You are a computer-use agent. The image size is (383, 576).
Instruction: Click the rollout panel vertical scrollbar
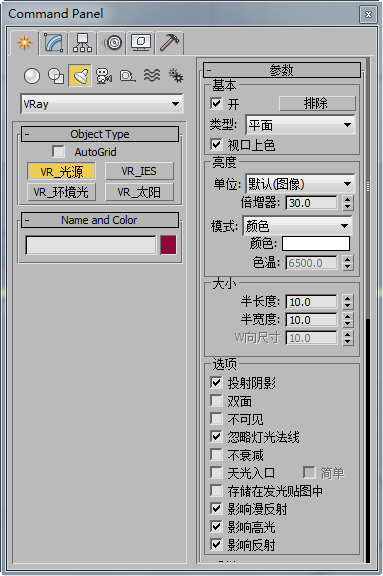pos(368,440)
